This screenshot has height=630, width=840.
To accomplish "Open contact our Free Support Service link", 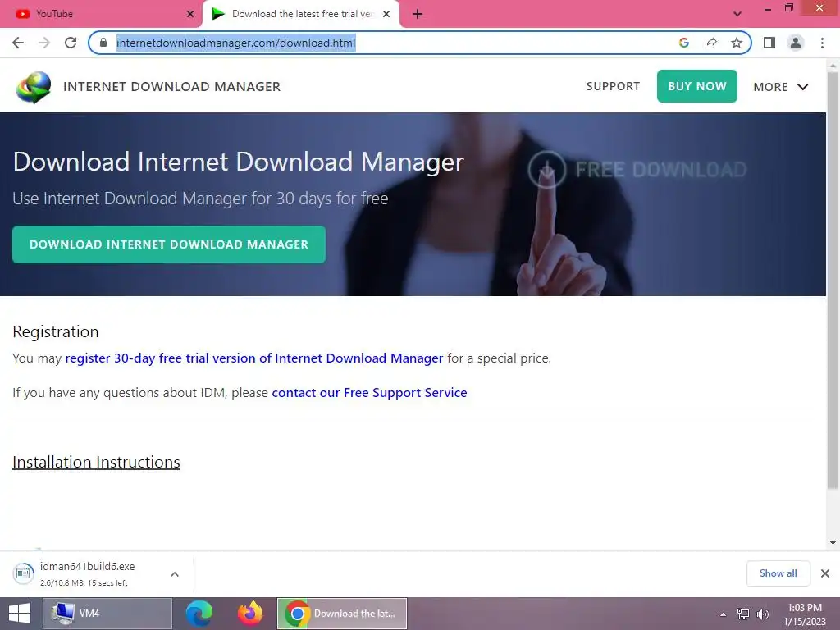I will point(369,393).
